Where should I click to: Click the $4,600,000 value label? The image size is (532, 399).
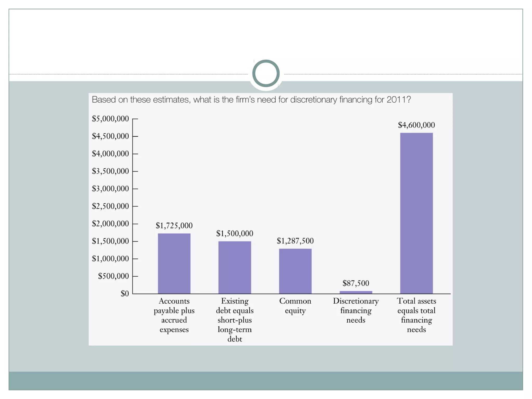pos(416,125)
